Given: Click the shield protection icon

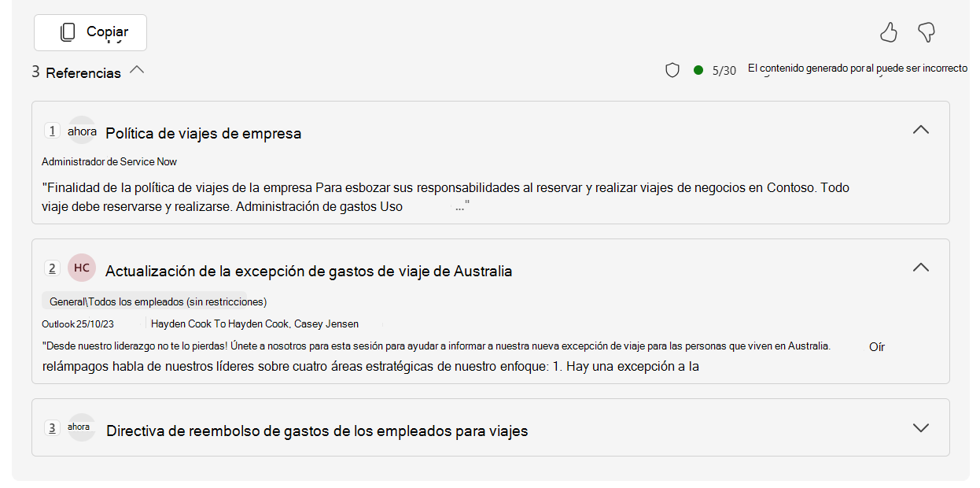Looking at the screenshot, I should pyautogui.click(x=672, y=70).
